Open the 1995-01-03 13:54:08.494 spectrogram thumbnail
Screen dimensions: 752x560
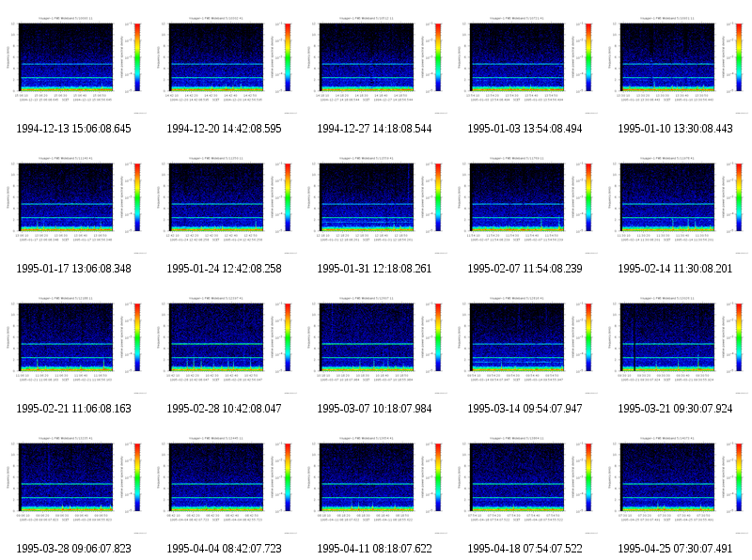(x=525, y=64)
